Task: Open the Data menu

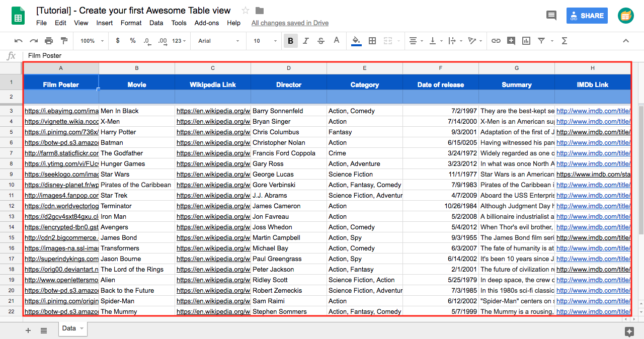Action: click(156, 23)
